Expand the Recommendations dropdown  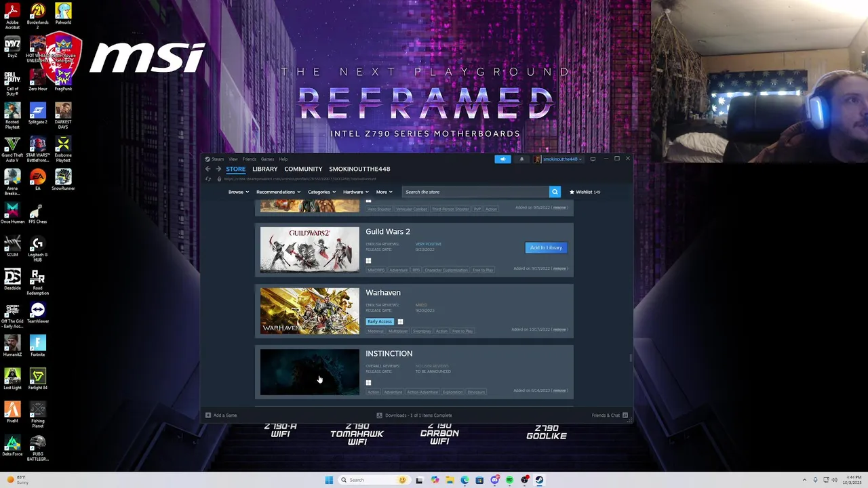278,192
